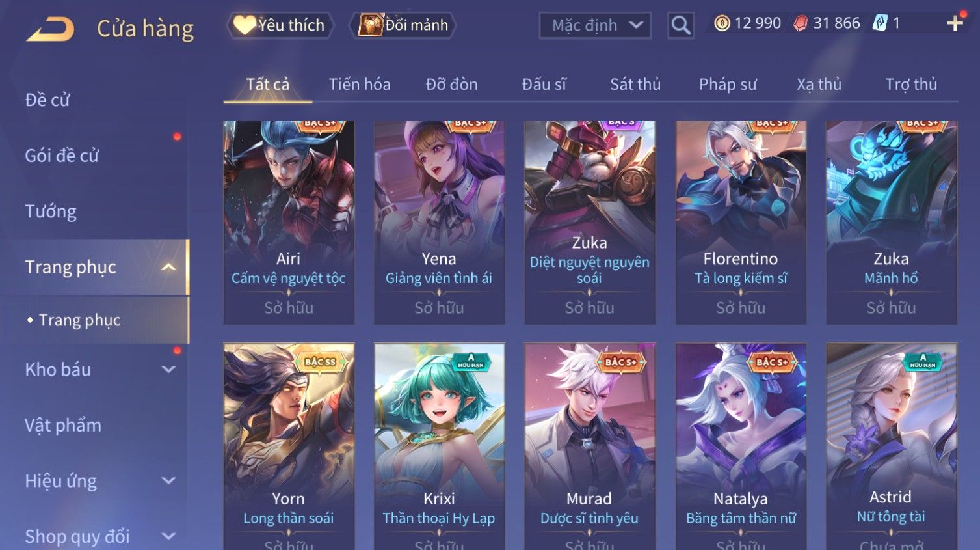Image resolution: width=980 pixels, height=550 pixels.
Task: Click the blue voucher ticket icon
Action: [x=880, y=23]
